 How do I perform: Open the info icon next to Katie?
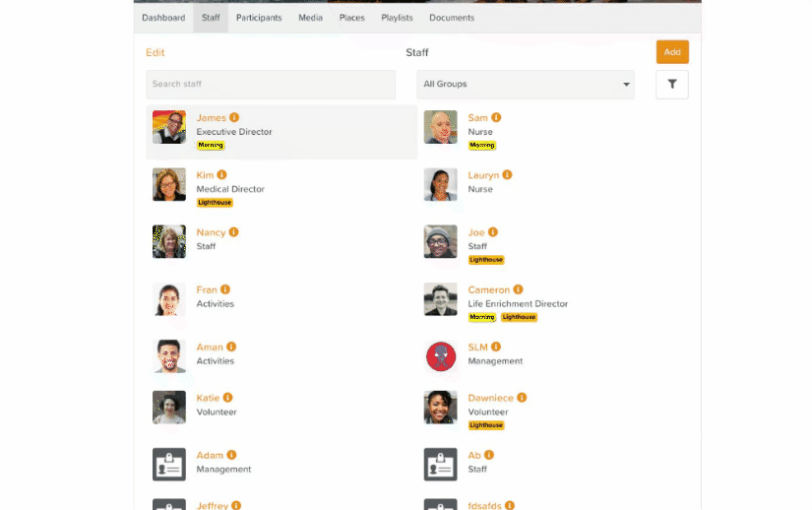coord(227,398)
